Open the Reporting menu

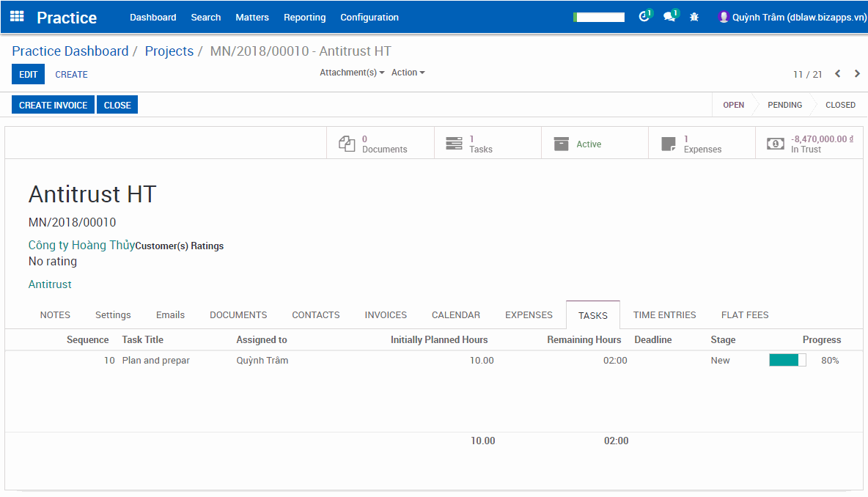(304, 17)
